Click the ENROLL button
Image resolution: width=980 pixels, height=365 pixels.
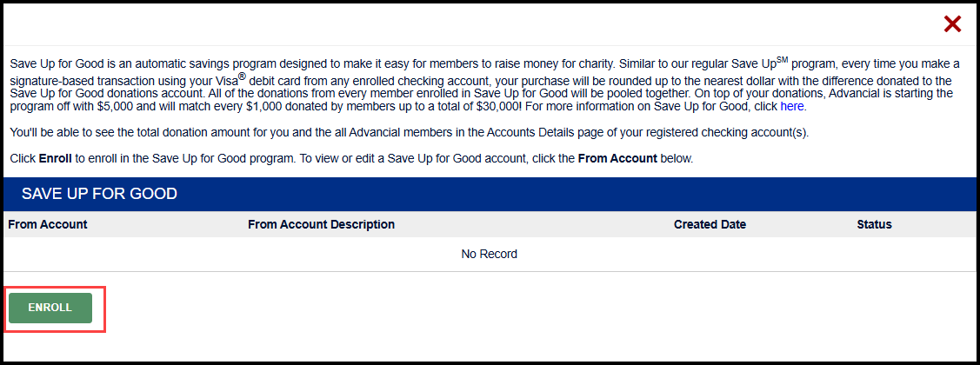click(50, 308)
